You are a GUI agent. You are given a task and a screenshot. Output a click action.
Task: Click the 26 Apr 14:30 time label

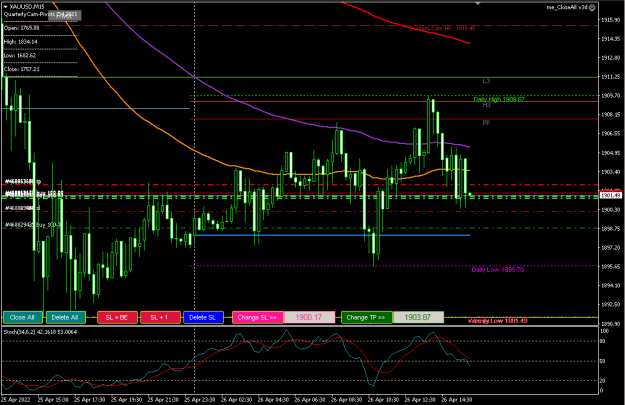[x=457, y=399]
